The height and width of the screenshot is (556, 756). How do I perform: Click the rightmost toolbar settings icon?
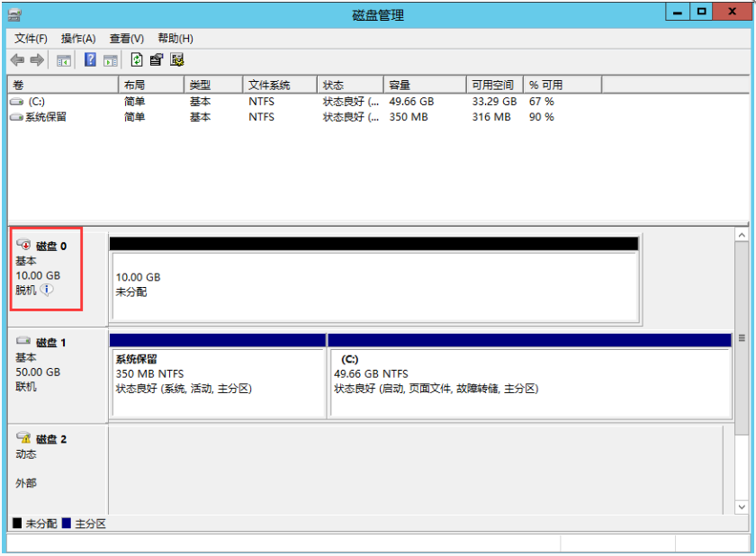(x=176, y=60)
